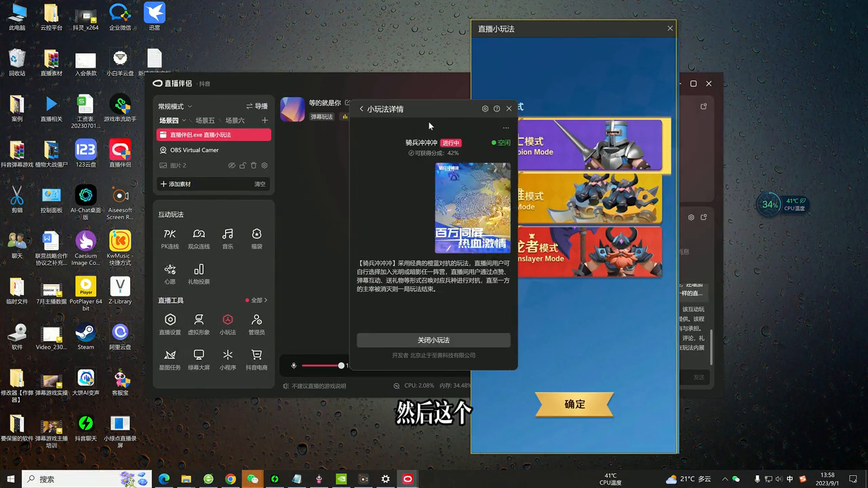Select the yellow game mode card
This screenshot has width=868, height=488.
(589, 198)
